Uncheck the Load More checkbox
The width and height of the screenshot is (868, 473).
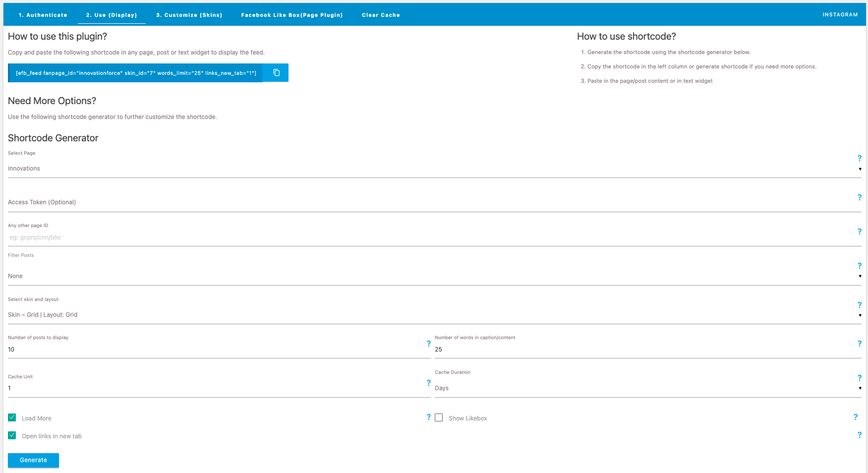[12, 417]
